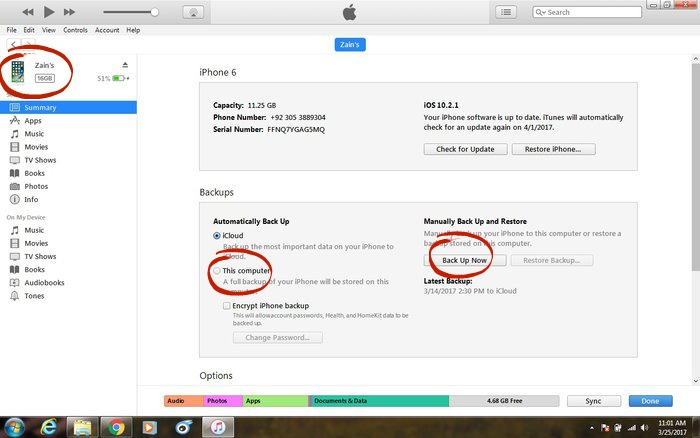Click the Apps segment of storage bar
Screen dimensions: 700x438
click(275, 401)
